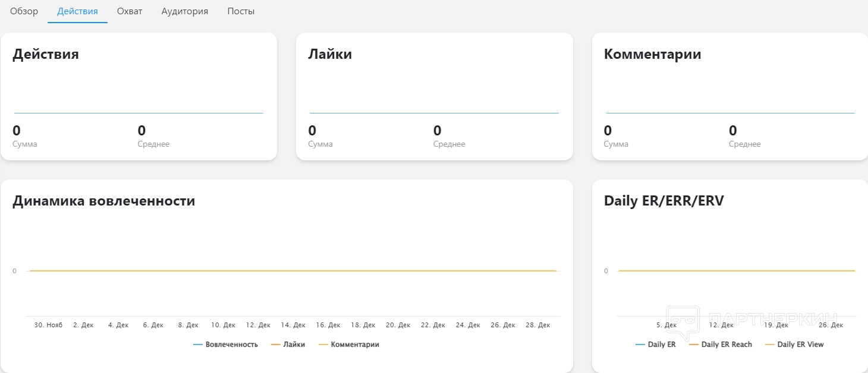Click the Среднее value in Комментарии card
The width and height of the screenshot is (868, 373).
point(733,131)
